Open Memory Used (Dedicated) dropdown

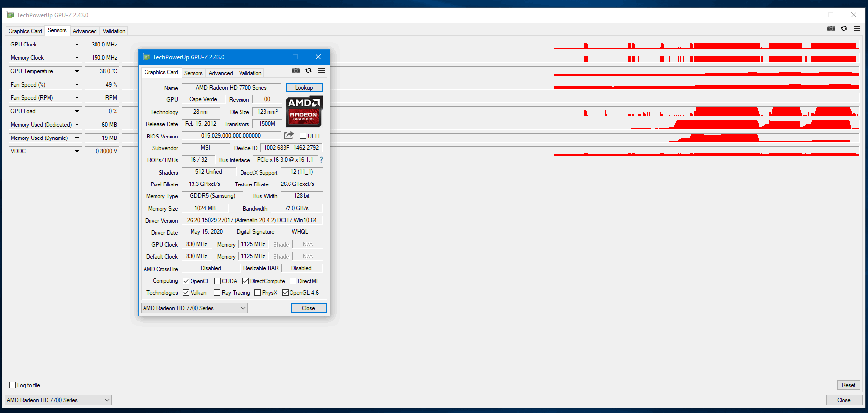pos(77,125)
